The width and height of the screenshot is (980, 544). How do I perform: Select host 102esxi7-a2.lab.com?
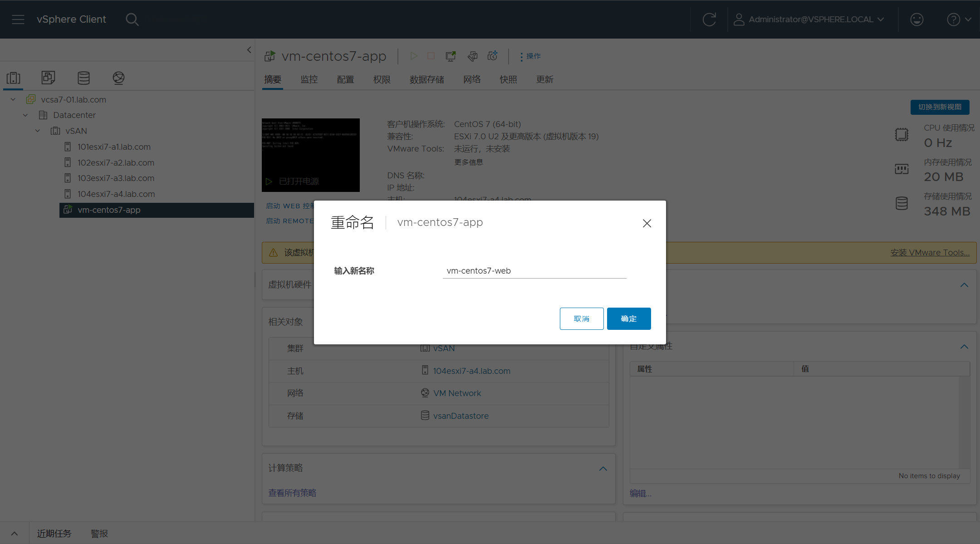click(x=116, y=162)
